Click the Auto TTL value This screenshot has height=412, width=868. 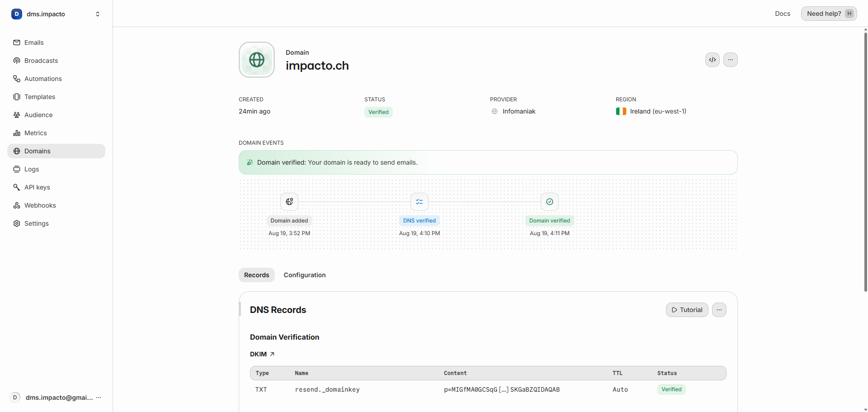point(620,389)
